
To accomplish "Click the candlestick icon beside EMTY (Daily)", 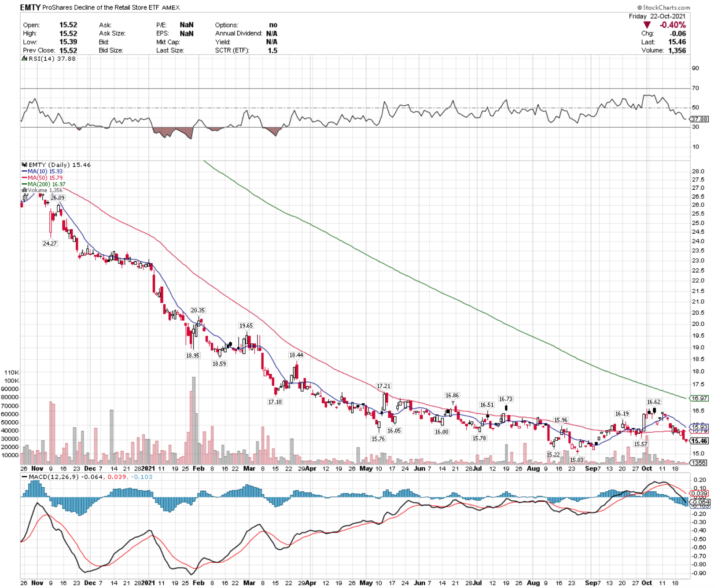I will coord(24,165).
